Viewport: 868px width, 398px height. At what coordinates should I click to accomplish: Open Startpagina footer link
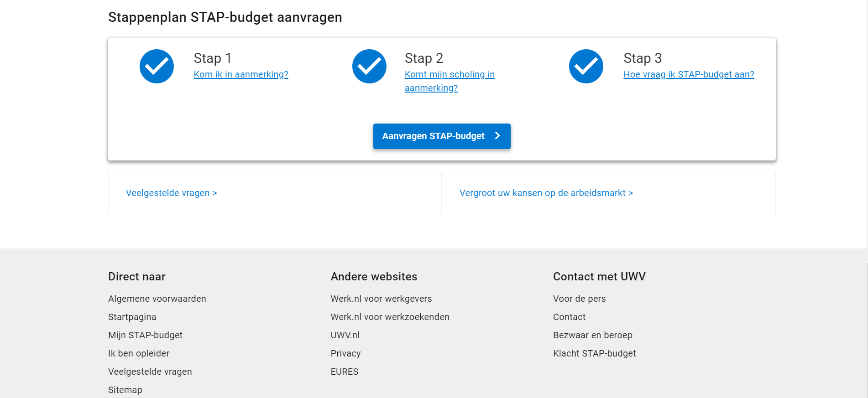point(132,317)
